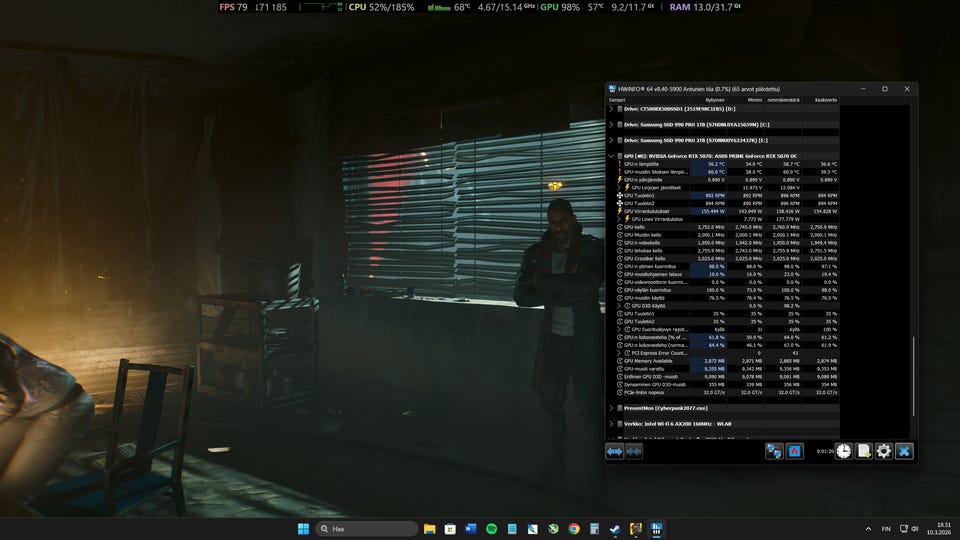
Task: Select the GPU Tuuletin1 RPM row
Action: 727,195
